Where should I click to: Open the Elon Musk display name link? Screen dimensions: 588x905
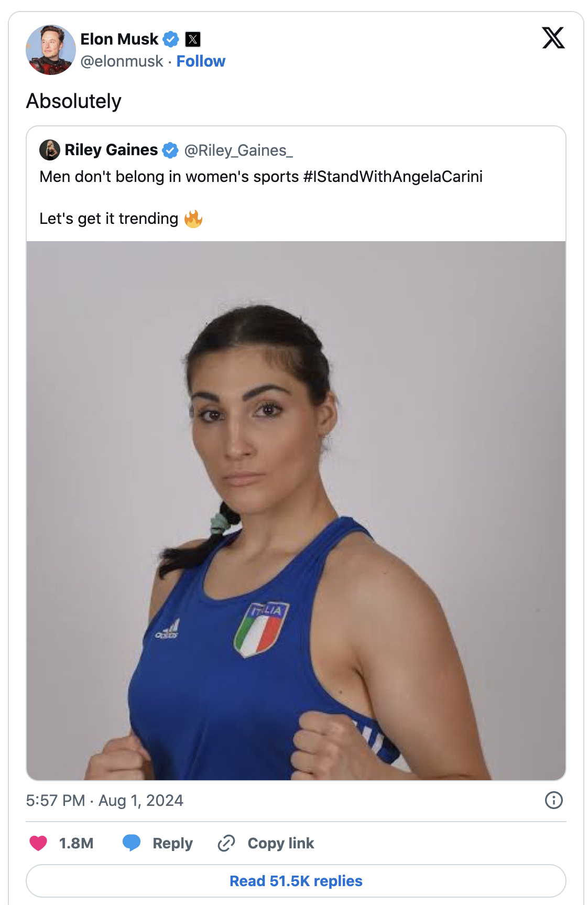point(119,39)
